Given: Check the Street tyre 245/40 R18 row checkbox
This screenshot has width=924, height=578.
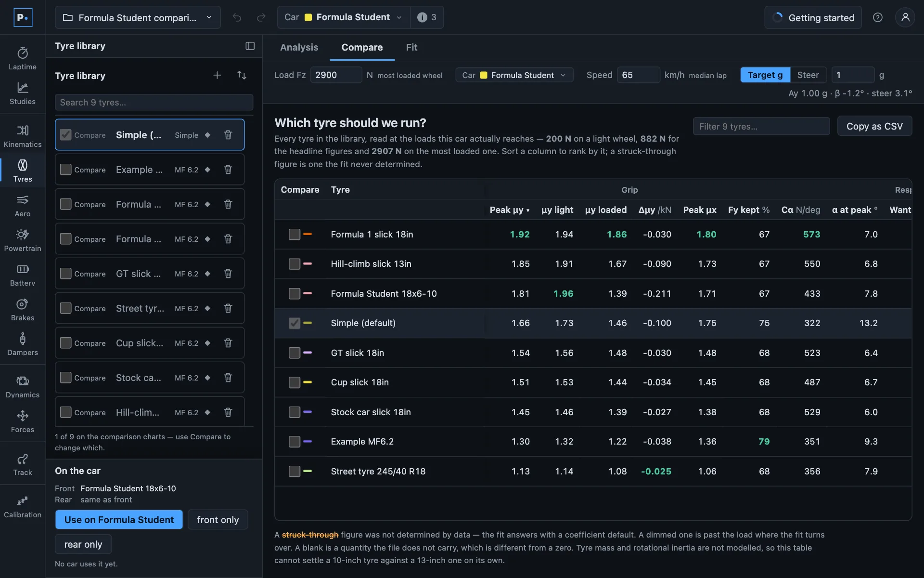Looking at the screenshot, I should (x=295, y=472).
